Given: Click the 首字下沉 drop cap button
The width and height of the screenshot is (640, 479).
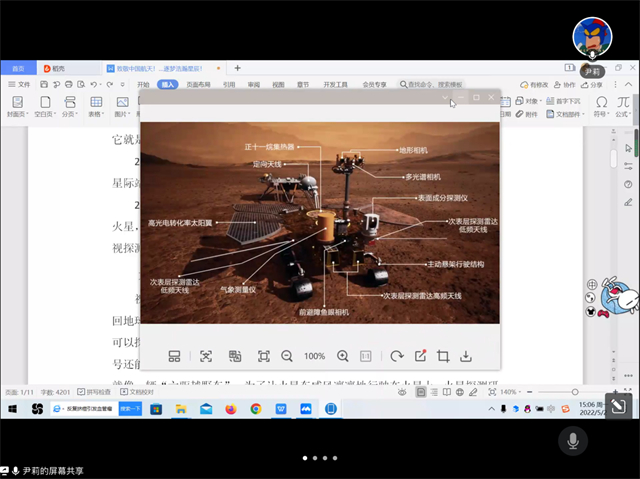Looking at the screenshot, I should (x=563, y=101).
